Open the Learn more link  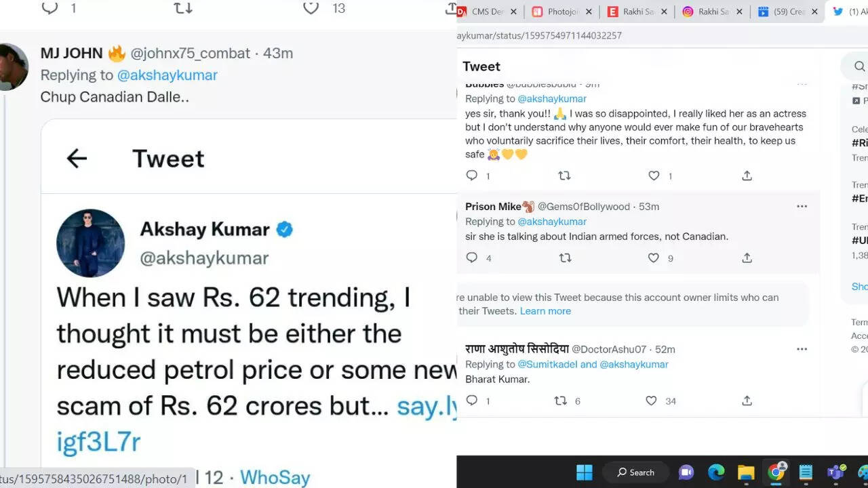(x=545, y=311)
